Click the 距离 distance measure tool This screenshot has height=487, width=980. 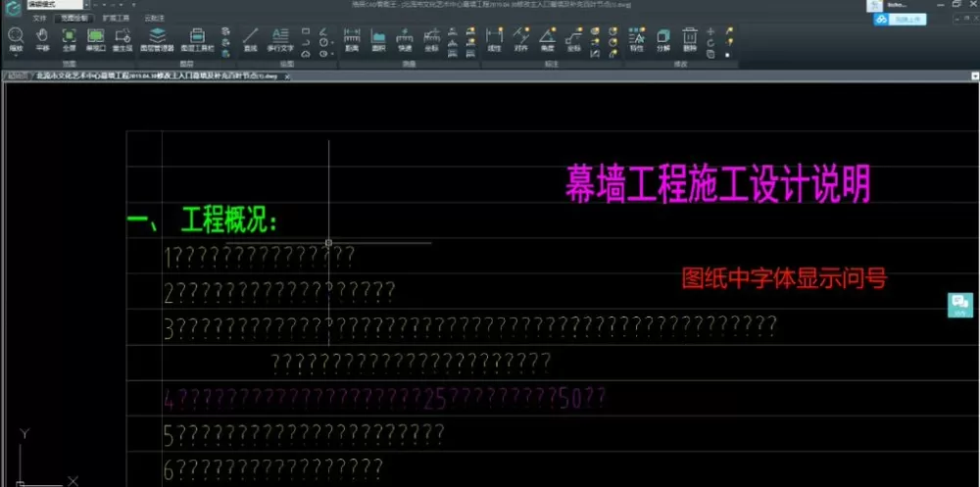pyautogui.click(x=352, y=39)
